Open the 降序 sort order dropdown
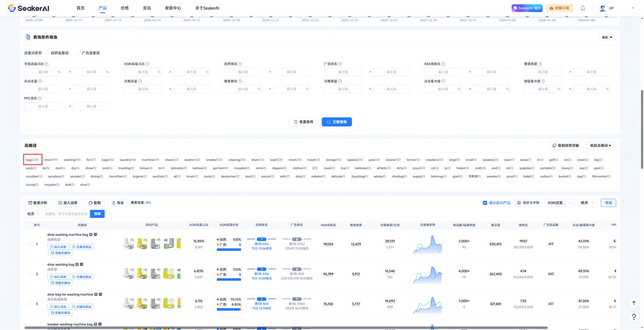644x330 pixels. (x=587, y=203)
